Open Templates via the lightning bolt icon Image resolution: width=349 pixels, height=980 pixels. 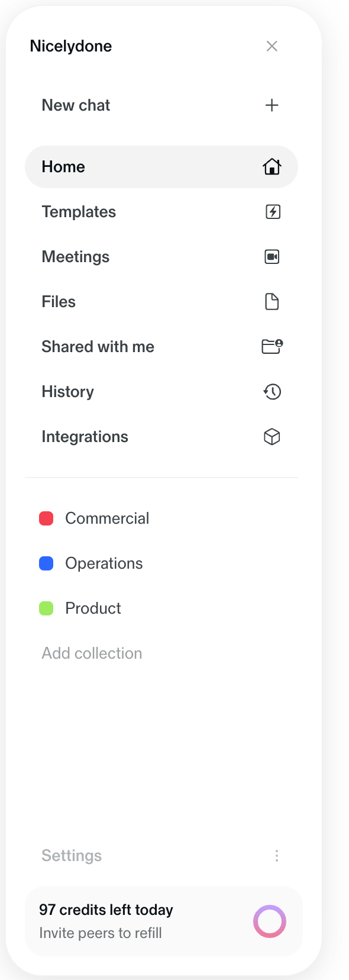(x=273, y=211)
